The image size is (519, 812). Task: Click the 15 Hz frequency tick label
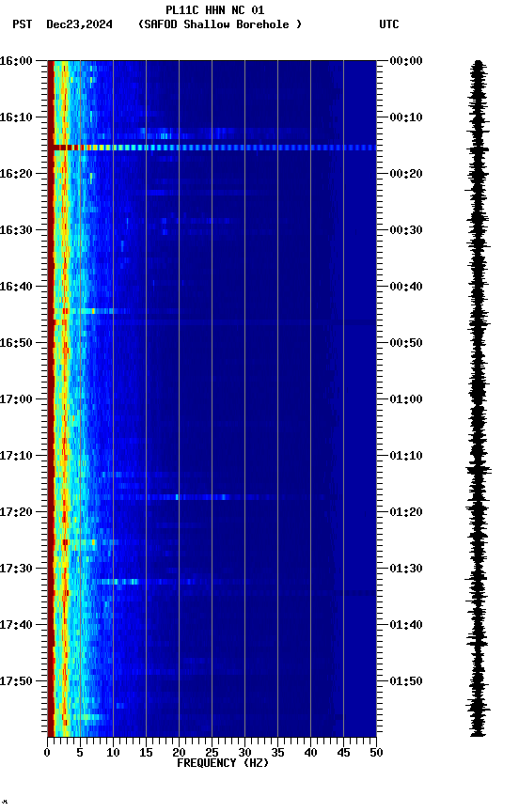click(146, 753)
